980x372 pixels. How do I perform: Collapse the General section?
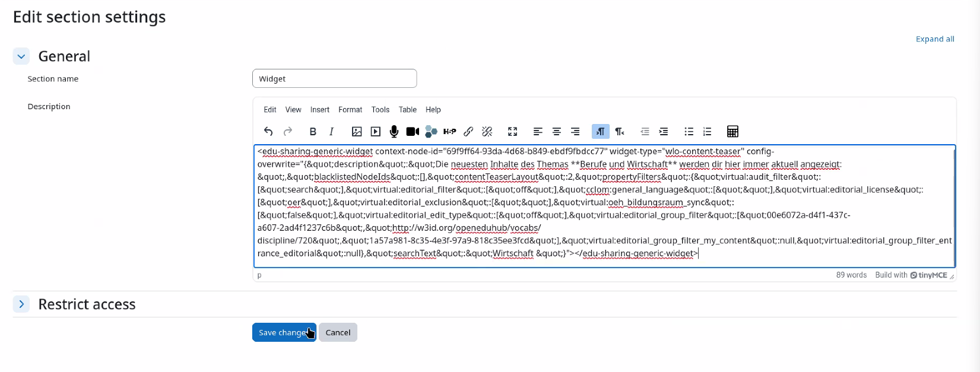click(x=21, y=56)
